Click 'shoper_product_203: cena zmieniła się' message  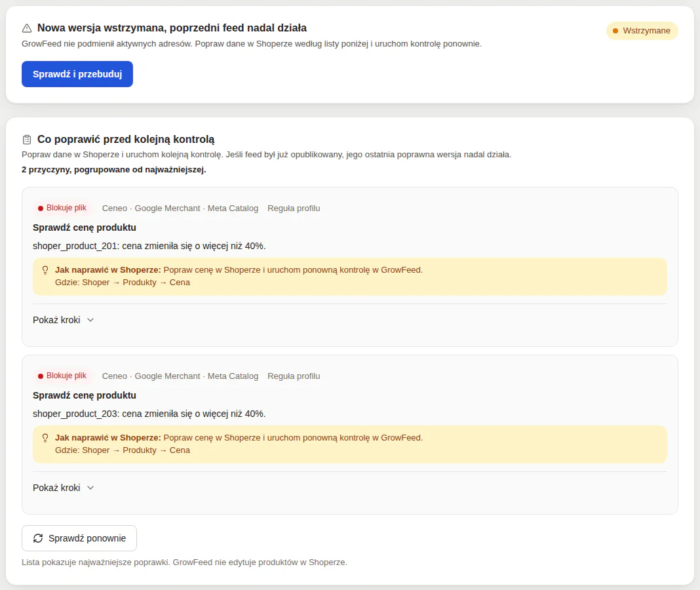coord(149,414)
